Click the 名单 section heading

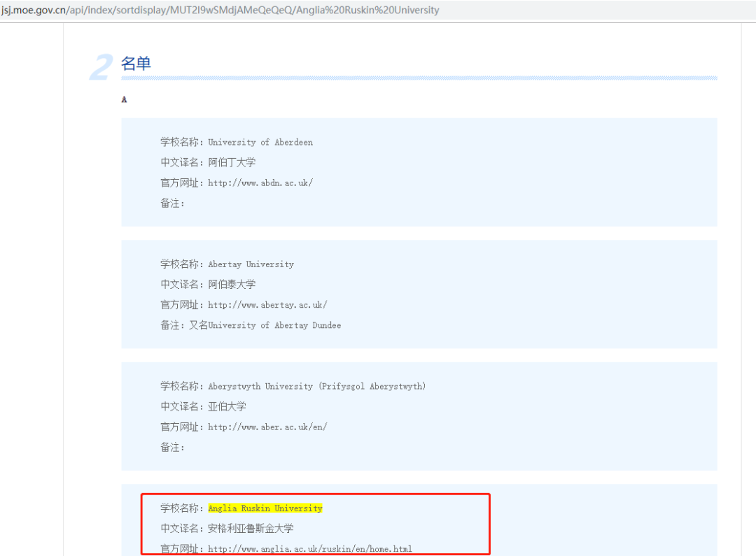point(136,64)
